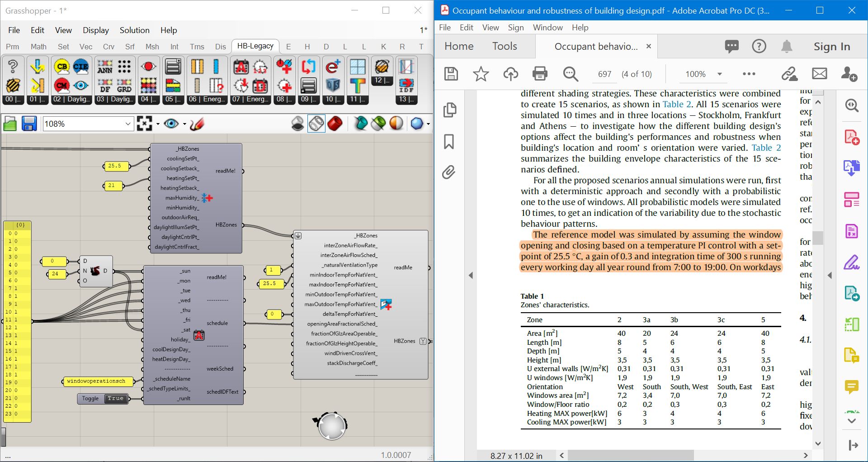This screenshot has width=868, height=462.
Task: Select the Fill & Sign pen tool
Action: click(x=852, y=262)
